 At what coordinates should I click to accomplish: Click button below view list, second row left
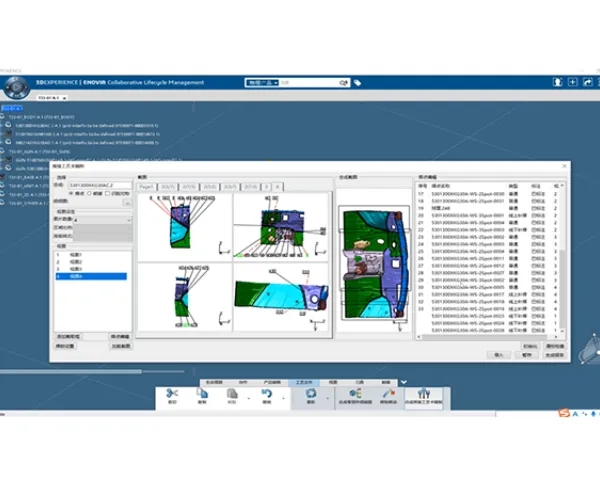pyautogui.click(x=65, y=346)
